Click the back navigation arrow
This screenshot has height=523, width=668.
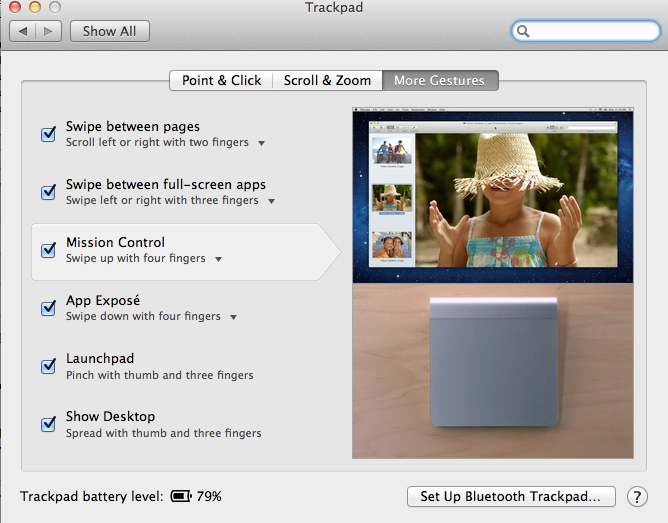tap(23, 31)
